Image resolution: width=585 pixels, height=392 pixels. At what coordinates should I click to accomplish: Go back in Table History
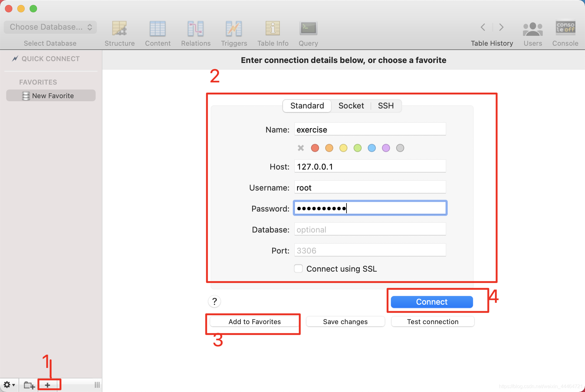pyautogui.click(x=483, y=27)
